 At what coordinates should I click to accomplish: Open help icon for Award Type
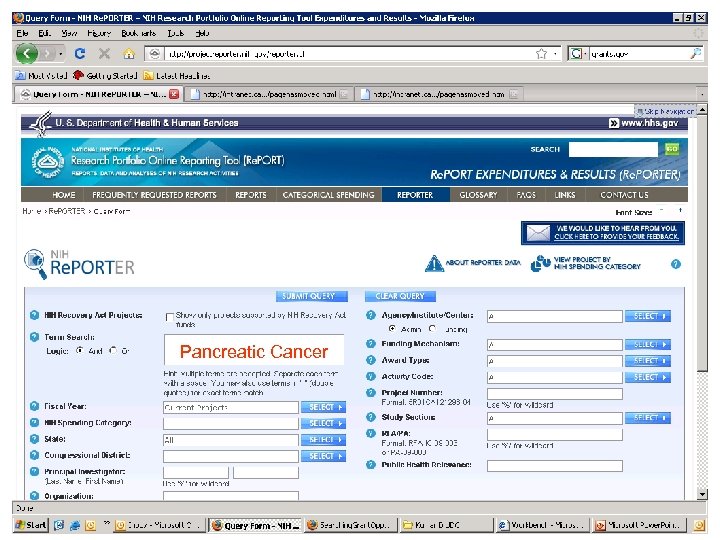(371, 360)
